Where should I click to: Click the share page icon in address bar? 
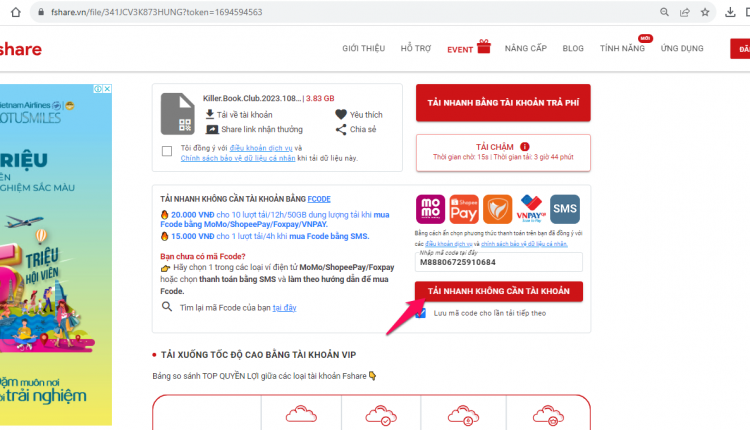pos(685,12)
